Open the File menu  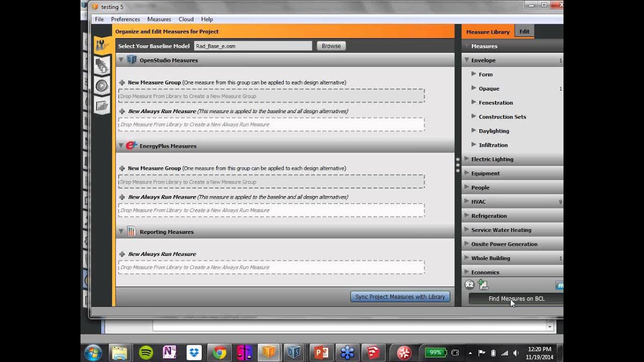tap(99, 19)
